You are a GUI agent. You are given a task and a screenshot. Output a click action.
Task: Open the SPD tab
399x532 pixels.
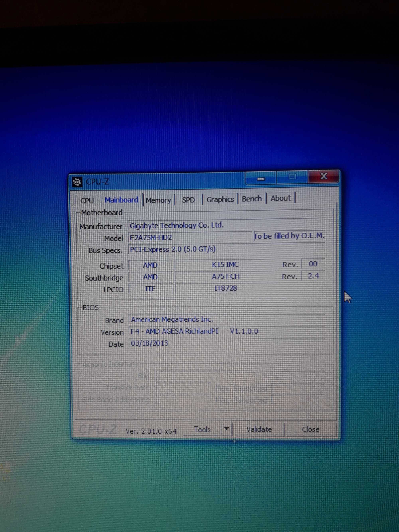pyautogui.click(x=188, y=200)
